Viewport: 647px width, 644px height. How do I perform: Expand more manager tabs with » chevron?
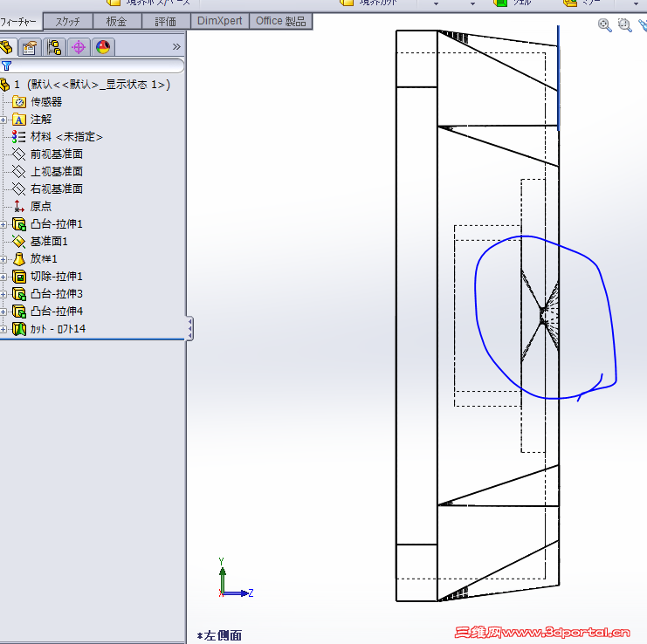click(x=176, y=46)
